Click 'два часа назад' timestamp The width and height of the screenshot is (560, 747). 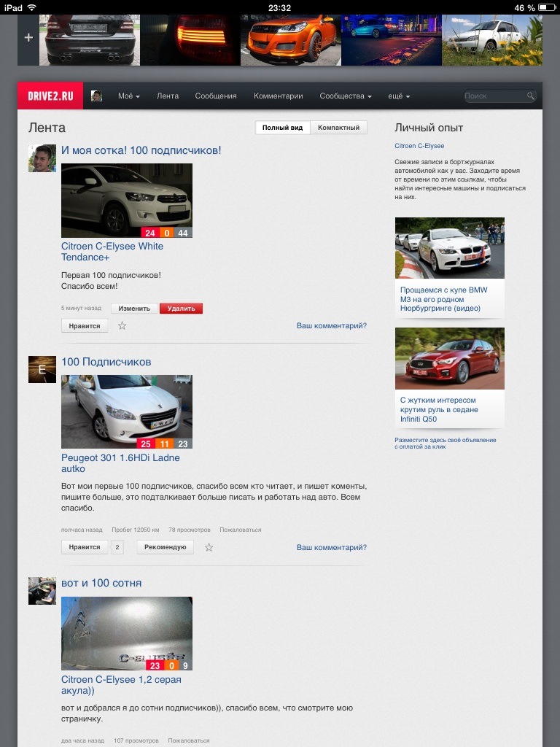coord(82,740)
